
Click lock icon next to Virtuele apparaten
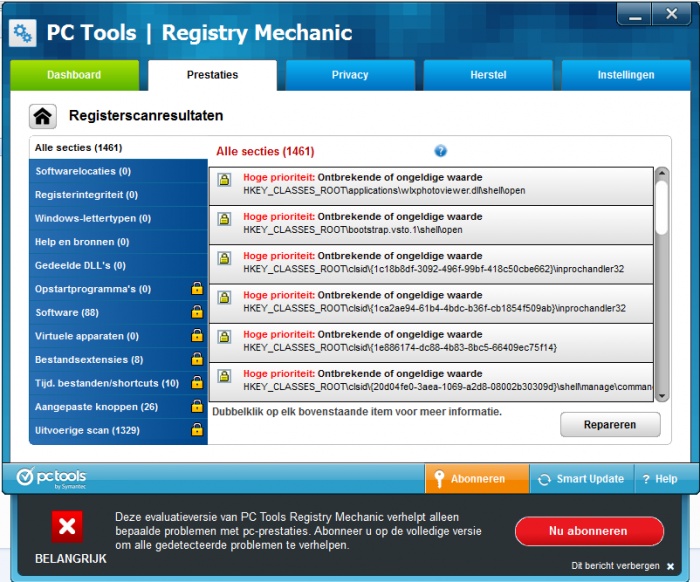(197, 335)
